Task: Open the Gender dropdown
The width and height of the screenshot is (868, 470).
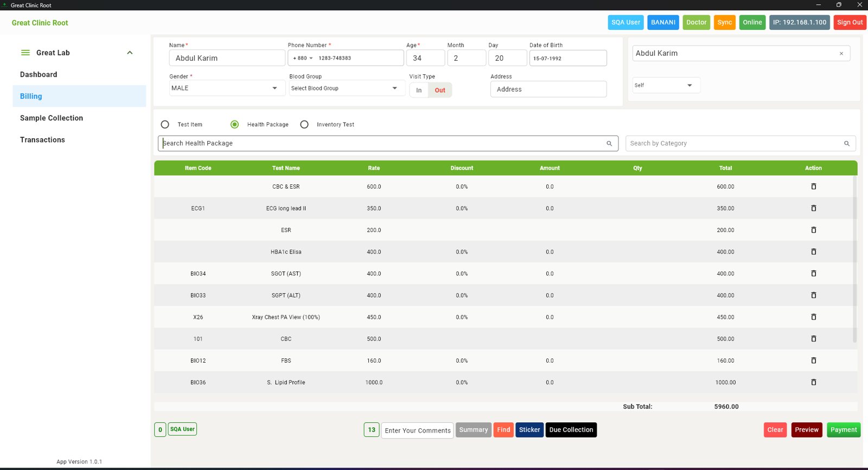Action: tap(227, 88)
